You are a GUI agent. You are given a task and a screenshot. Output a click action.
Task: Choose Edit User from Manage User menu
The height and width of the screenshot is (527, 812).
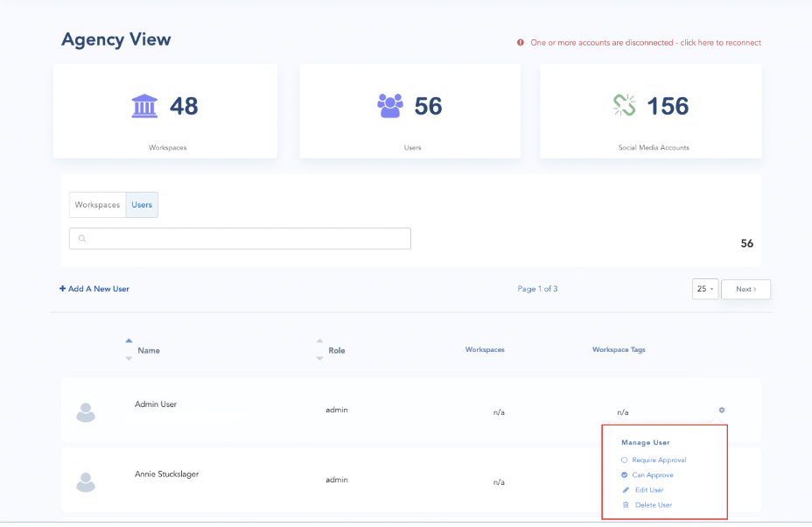coord(648,489)
